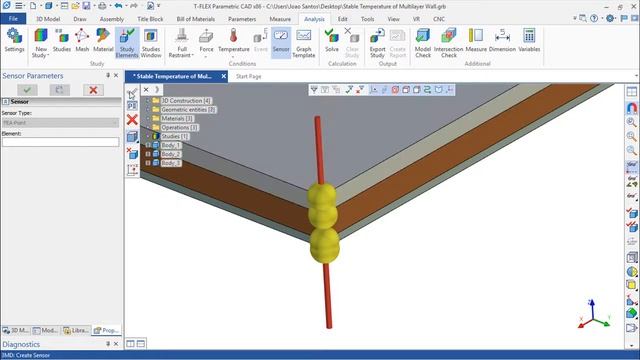Open the Parameters ribbon tab

point(242,19)
